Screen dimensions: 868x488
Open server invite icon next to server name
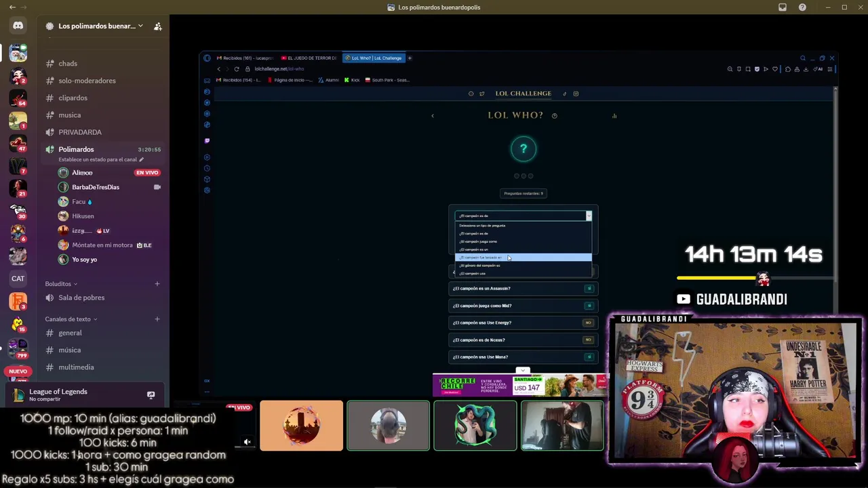pos(157,26)
